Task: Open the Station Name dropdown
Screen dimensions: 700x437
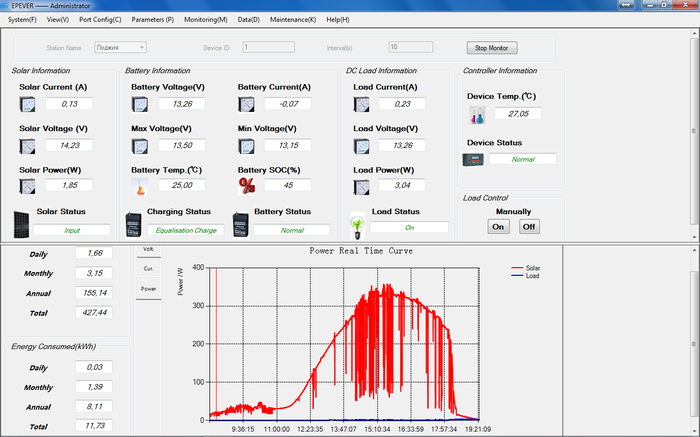Action: [x=120, y=47]
